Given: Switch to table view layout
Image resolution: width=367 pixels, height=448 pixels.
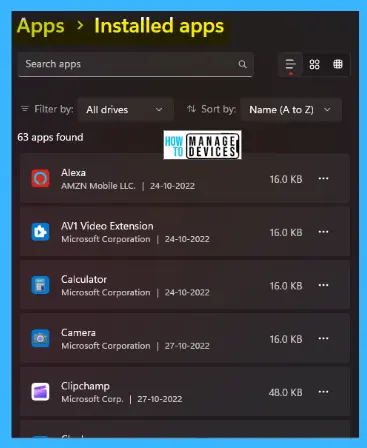Looking at the screenshot, I should pyautogui.click(x=338, y=64).
